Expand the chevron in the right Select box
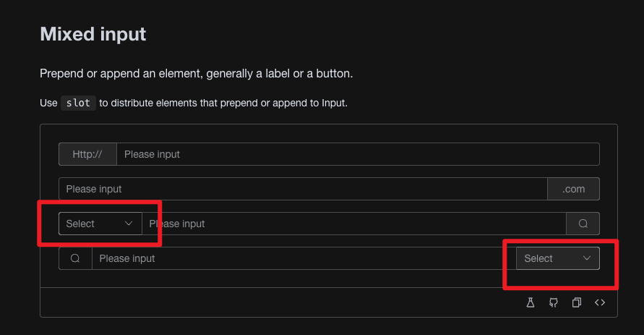Image resolution: width=644 pixels, height=335 pixels. [x=587, y=258]
